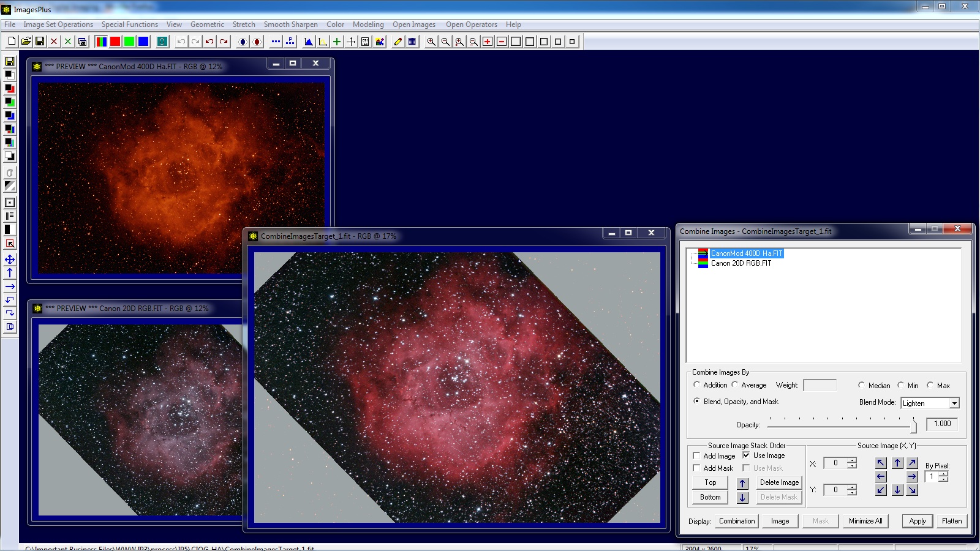
Task: Move source image up-left with diagonal arrow
Action: pos(881,463)
